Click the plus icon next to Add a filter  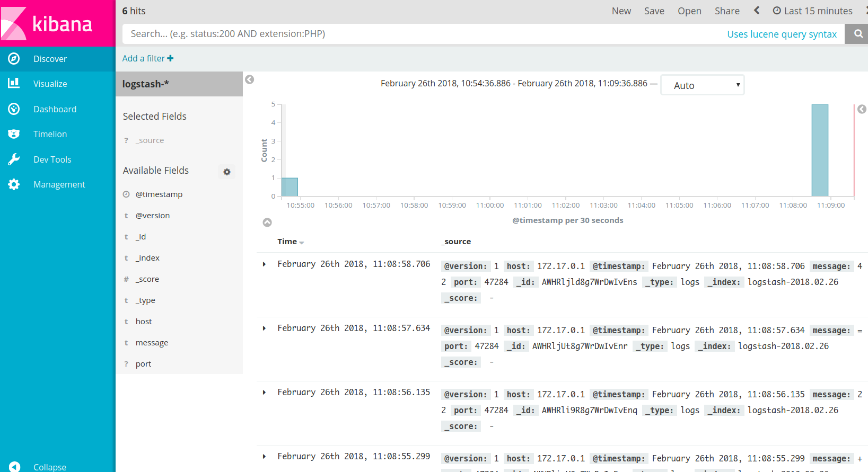coord(170,58)
